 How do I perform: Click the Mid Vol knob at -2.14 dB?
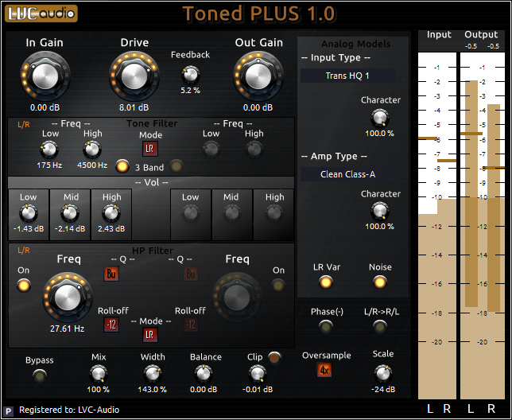point(70,214)
